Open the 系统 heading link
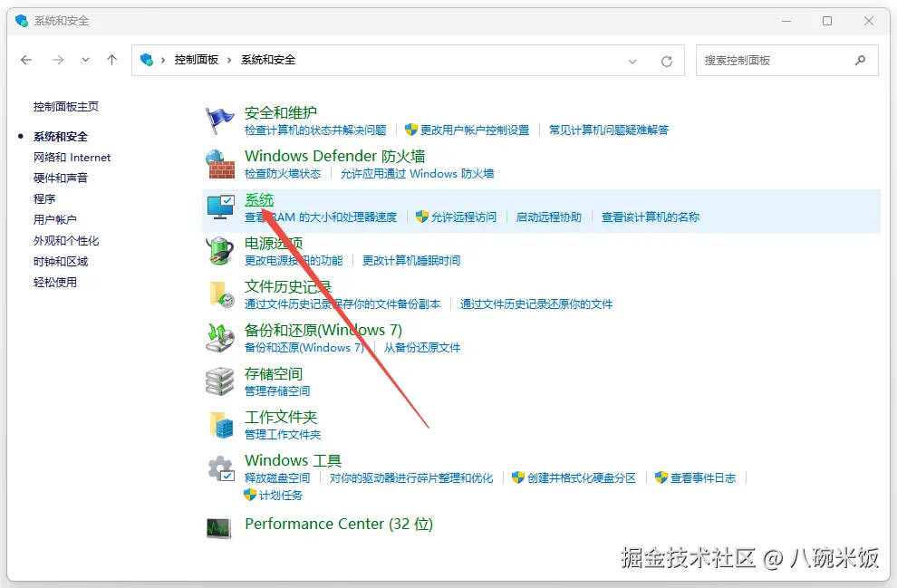This screenshot has width=897, height=588. [x=259, y=199]
